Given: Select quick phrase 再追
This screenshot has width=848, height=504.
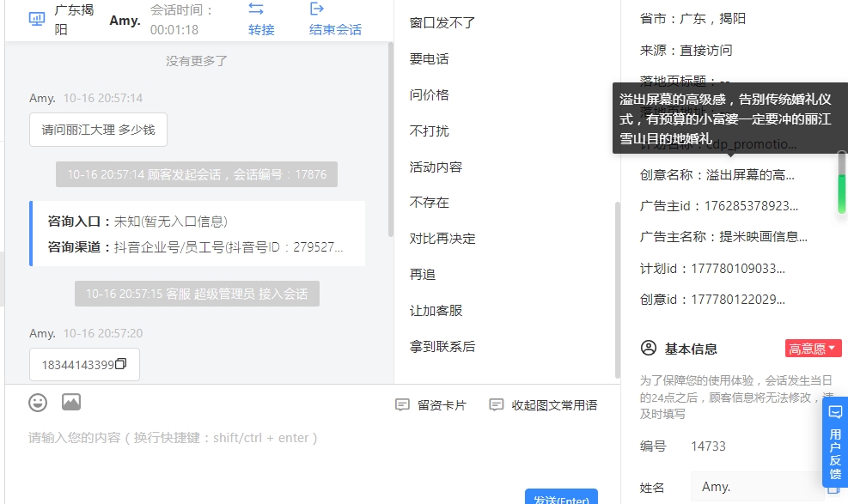Looking at the screenshot, I should [423, 275].
